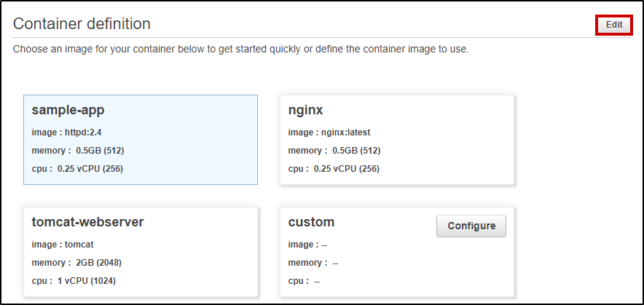Image resolution: width=644 pixels, height=305 pixels.
Task: Select the sample-app container card title
Action: coord(68,110)
